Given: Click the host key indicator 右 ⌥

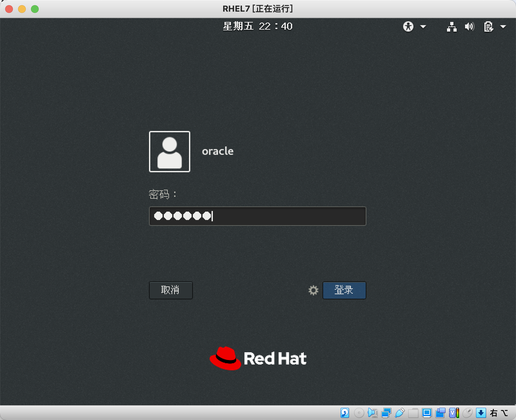Looking at the screenshot, I should 499,413.
